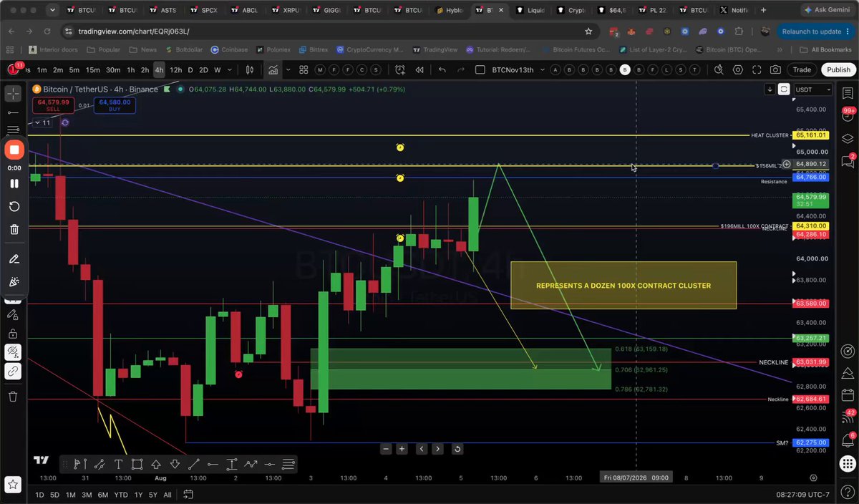Select the 4h timeframe
859x504 pixels.
159,69
